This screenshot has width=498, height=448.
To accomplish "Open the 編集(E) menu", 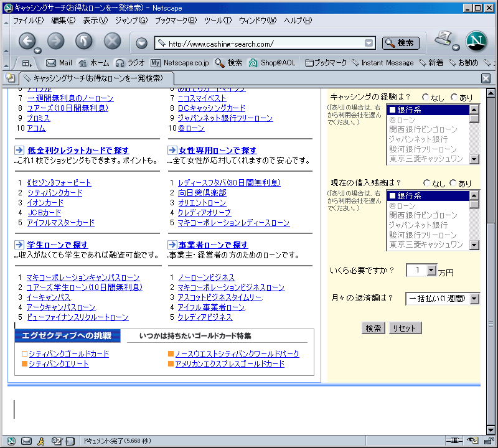I will [x=63, y=21].
